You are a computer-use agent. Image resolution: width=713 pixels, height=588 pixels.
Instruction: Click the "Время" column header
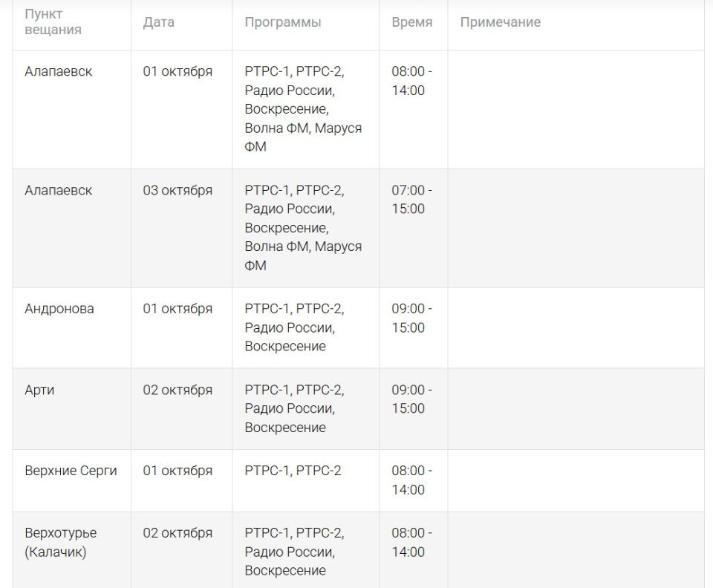pos(411,22)
